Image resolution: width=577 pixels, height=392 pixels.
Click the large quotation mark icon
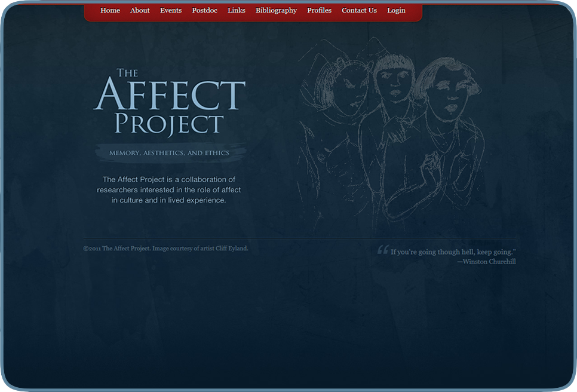click(x=383, y=250)
